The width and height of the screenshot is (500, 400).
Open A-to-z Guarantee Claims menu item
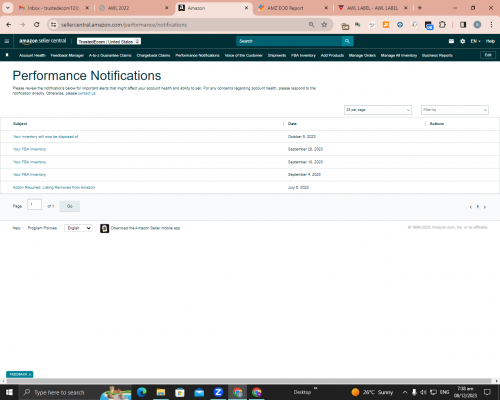coord(110,55)
